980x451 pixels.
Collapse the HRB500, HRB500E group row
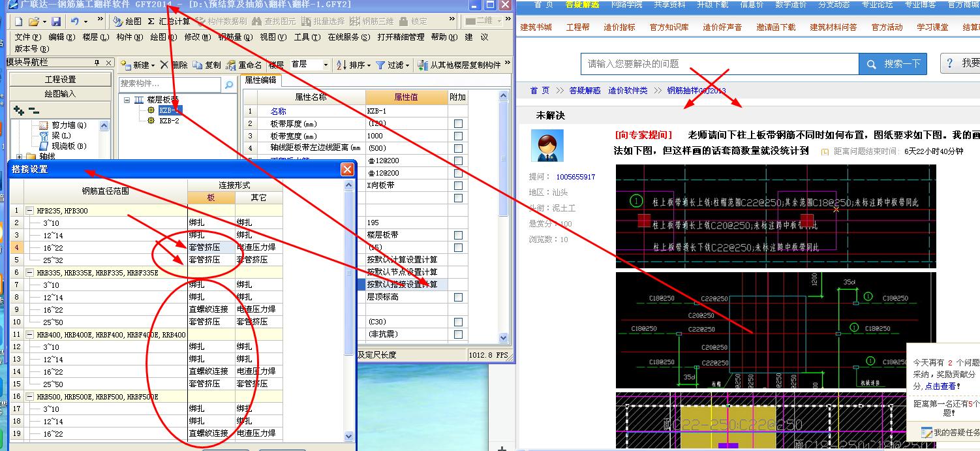coord(29,397)
